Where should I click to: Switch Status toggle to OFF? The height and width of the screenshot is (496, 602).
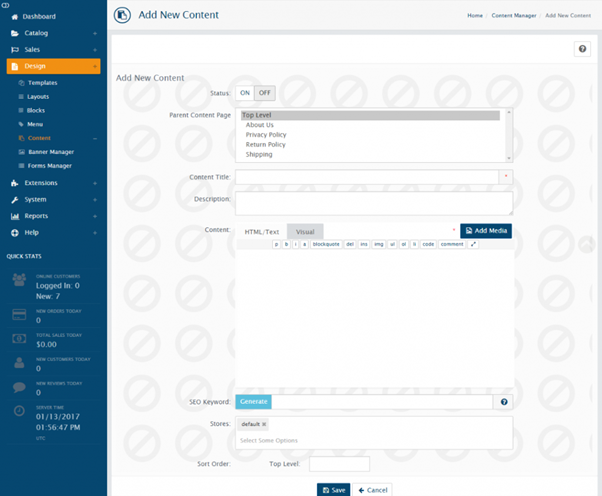pos(264,93)
